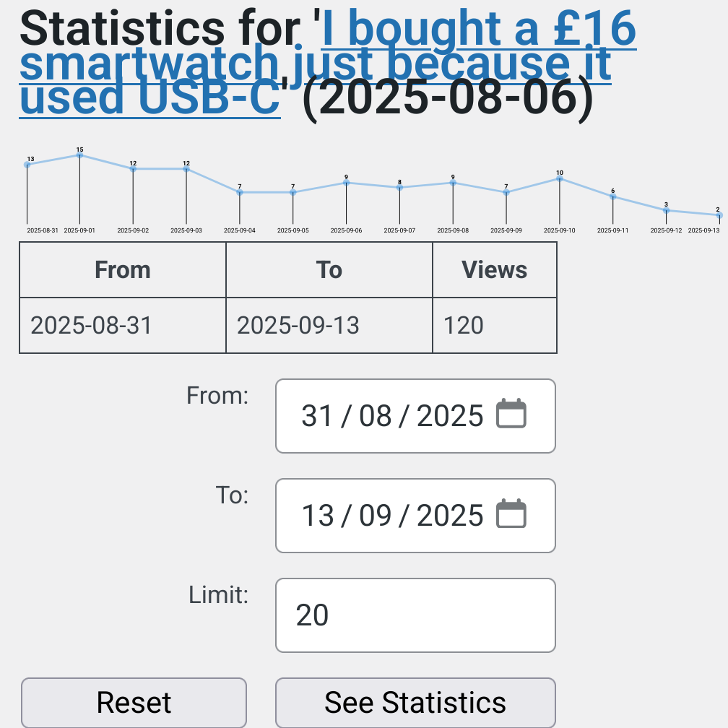Click the To column header in table
Screen dimensions: 728x728
pyautogui.click(x=329, y=270)
